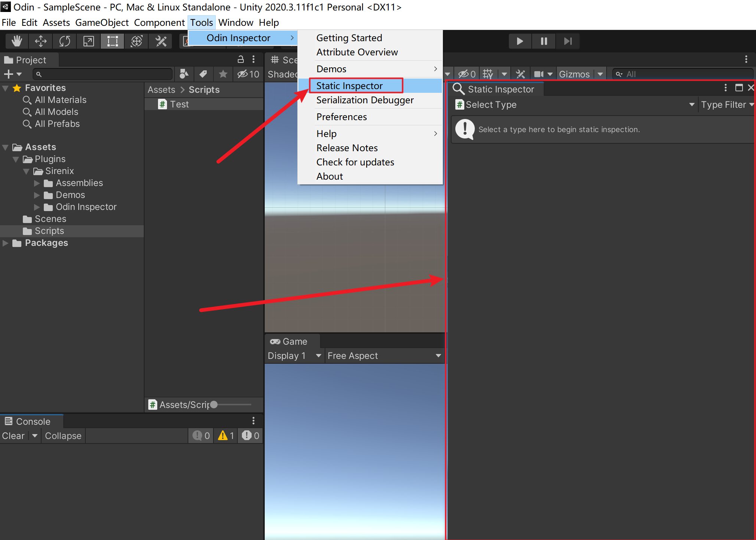Open search by label icon

click(x=203, y=74)
